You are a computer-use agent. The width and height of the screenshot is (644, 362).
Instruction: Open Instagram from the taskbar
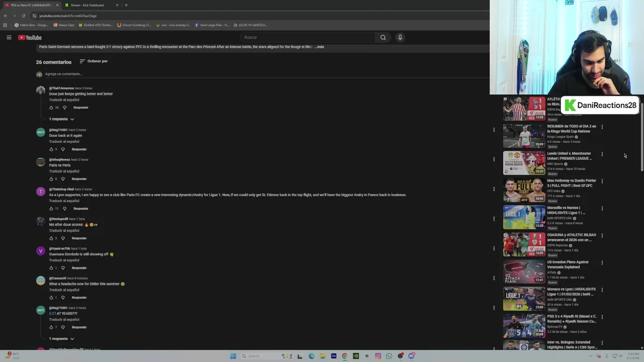click(378, 356)
